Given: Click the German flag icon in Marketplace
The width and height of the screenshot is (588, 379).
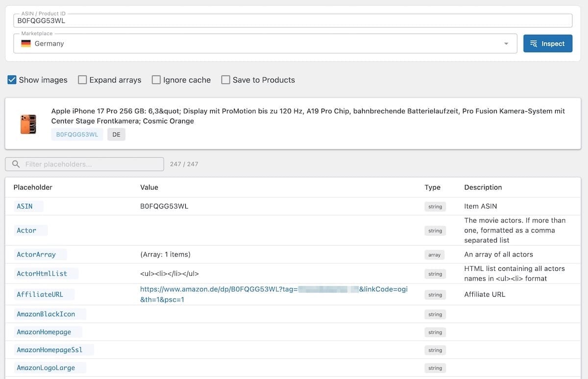Looking at the screenshot, I should point(26,44).
